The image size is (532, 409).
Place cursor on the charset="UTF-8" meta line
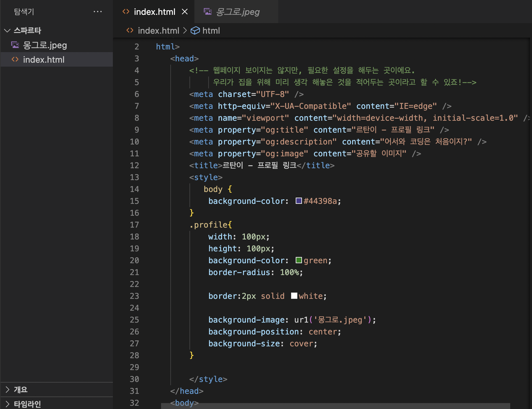[x=247, y=94]
